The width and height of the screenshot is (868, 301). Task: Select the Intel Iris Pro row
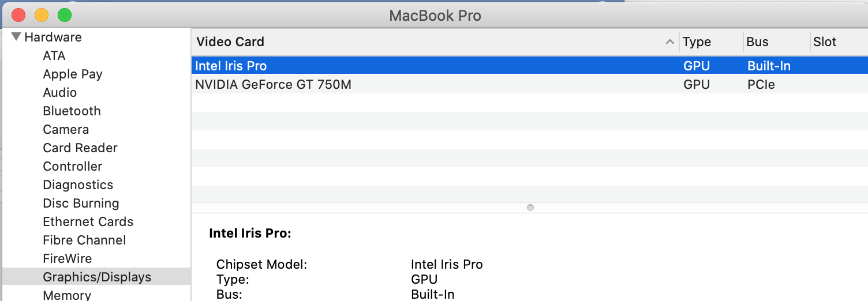coord(231,66)
